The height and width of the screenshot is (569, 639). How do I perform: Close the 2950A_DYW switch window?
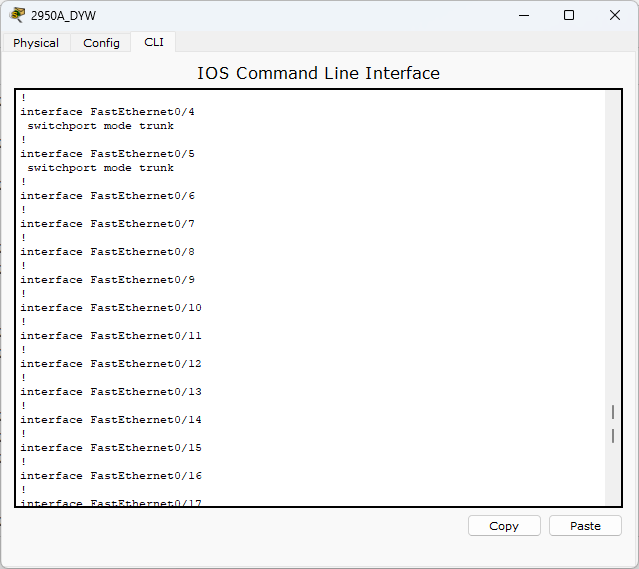click(615, 15)
